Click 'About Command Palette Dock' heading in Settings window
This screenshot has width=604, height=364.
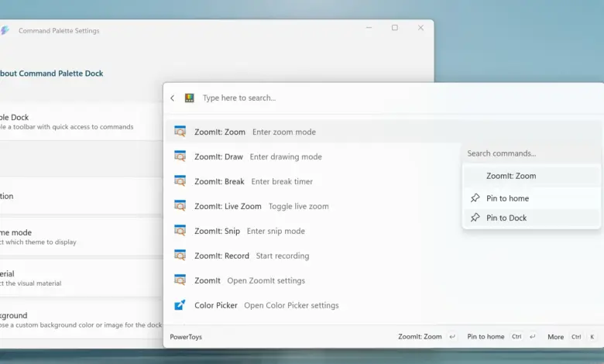52,73
